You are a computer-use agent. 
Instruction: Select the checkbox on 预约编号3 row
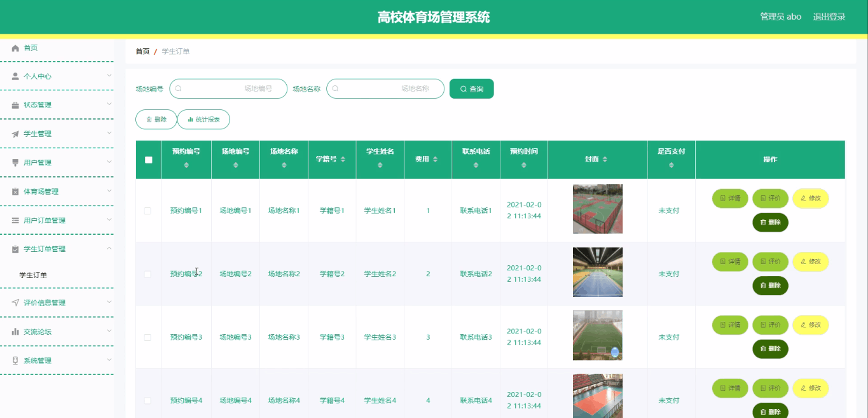click(148, 337)
